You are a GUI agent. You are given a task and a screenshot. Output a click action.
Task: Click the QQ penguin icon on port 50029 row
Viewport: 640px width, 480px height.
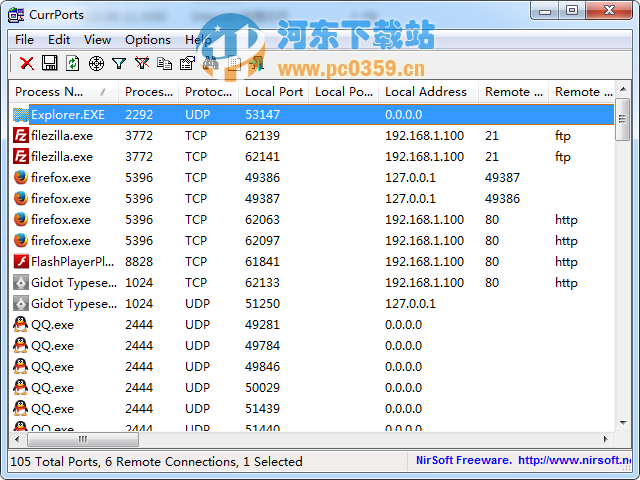pyautogui.click(x=21, y=388)
